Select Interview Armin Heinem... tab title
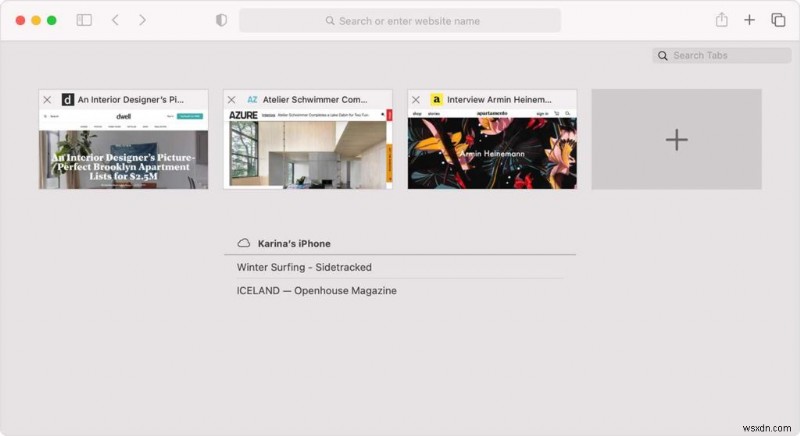The image size is (800, 436). pyautogui.click(x=499, y=99)
